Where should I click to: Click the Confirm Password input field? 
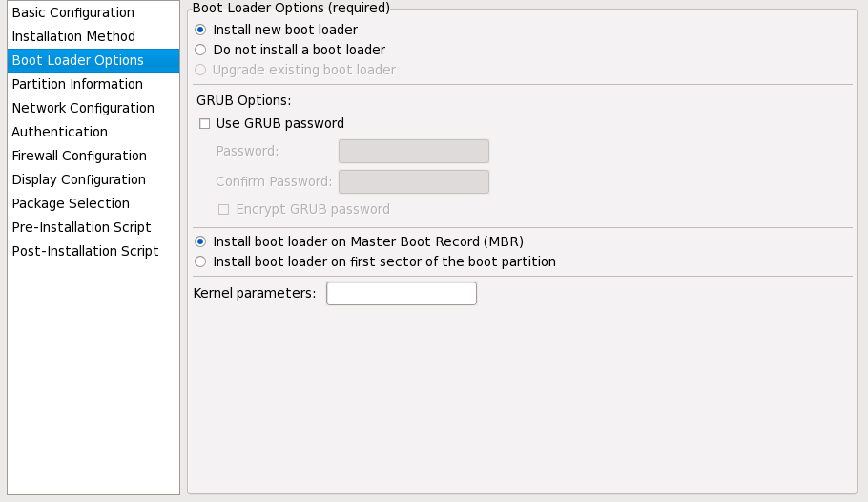point(413,181)
